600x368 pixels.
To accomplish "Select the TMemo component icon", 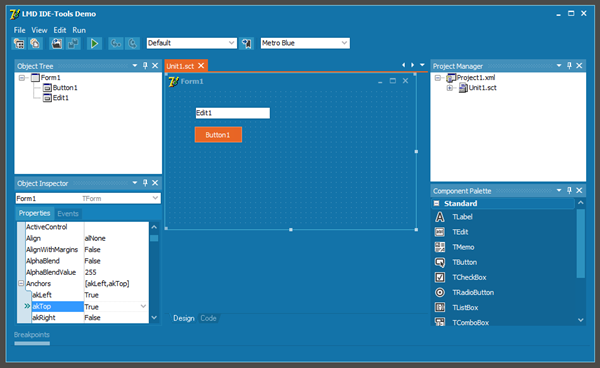I will (440, 247).
